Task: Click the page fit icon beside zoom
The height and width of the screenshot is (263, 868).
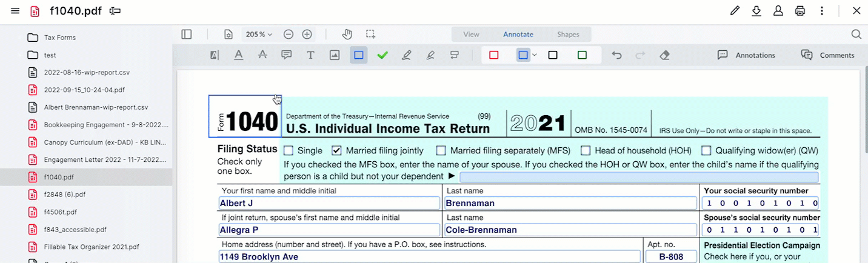Action: pos(229,35)
